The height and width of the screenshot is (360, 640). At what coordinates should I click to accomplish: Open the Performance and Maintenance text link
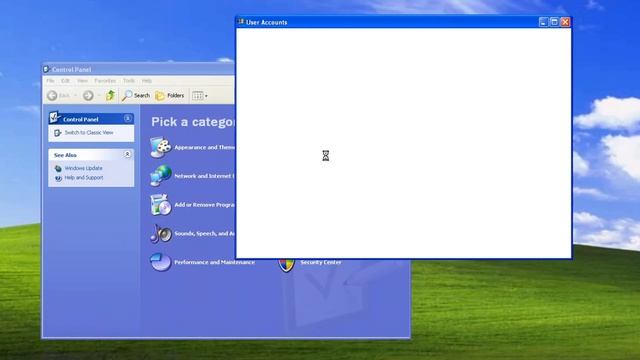pyautogui.click(x=215, y=262)
